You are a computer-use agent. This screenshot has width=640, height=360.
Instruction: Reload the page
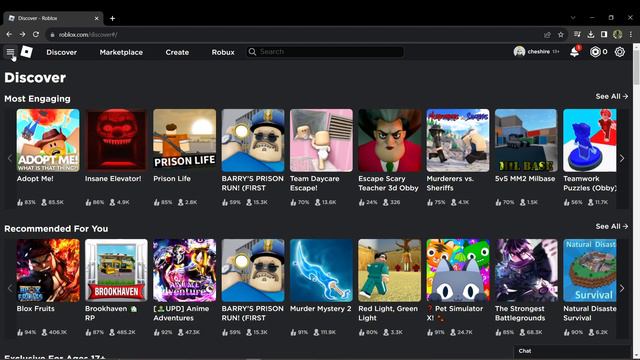click(x=36, y=35)
